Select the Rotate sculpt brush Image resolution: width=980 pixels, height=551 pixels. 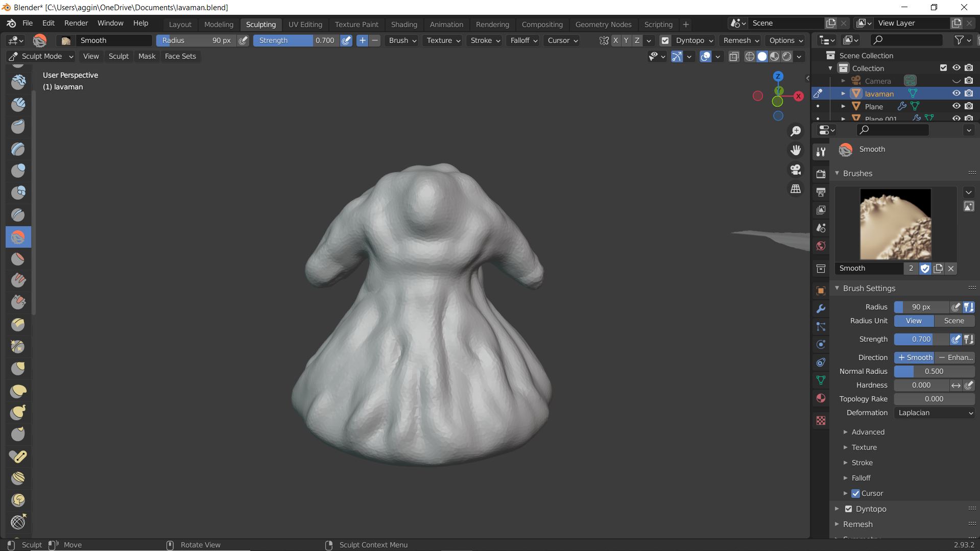point(18,500)
